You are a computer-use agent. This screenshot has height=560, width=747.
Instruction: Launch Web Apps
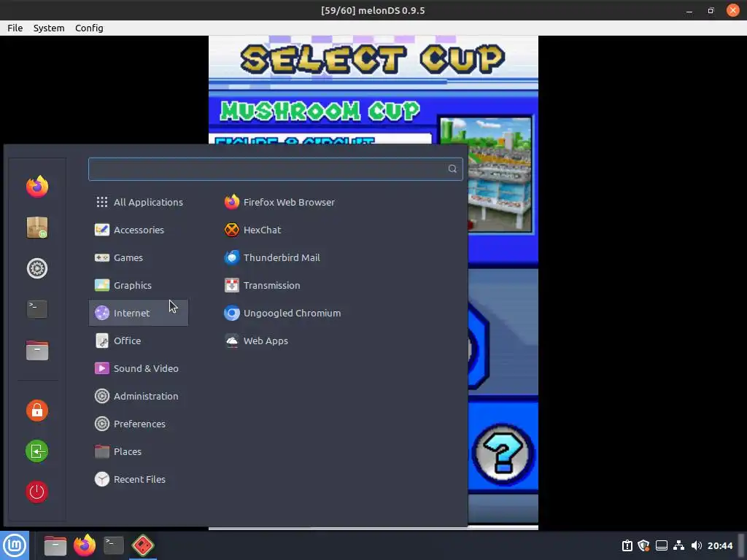pyautogui.click(x=256, y=341)
